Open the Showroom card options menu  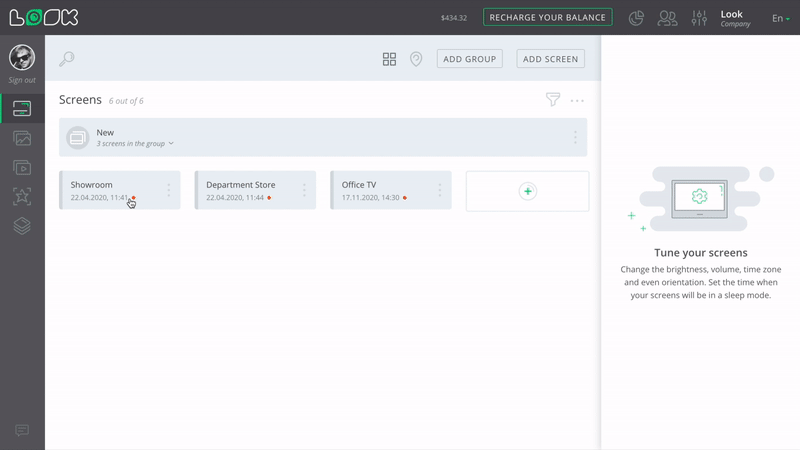[x=168, y=190]
